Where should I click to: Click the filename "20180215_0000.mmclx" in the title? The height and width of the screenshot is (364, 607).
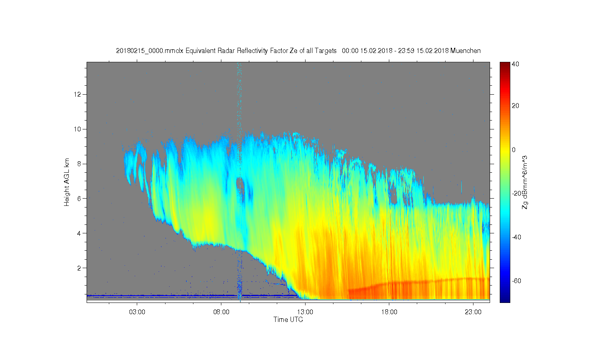point(150,51)
